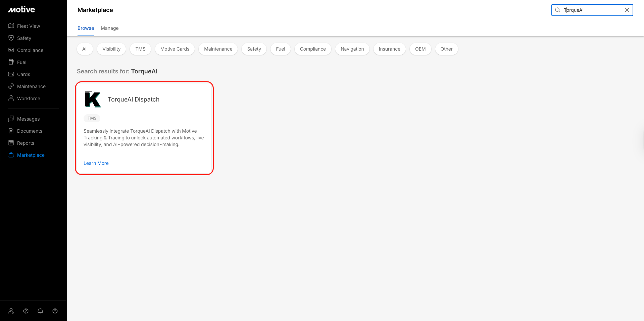The width and height of the screenshot is (644, 321).
Task: Click the Motive logo in the sidebar
Action: pyautogui.click(x=21, y=10)
